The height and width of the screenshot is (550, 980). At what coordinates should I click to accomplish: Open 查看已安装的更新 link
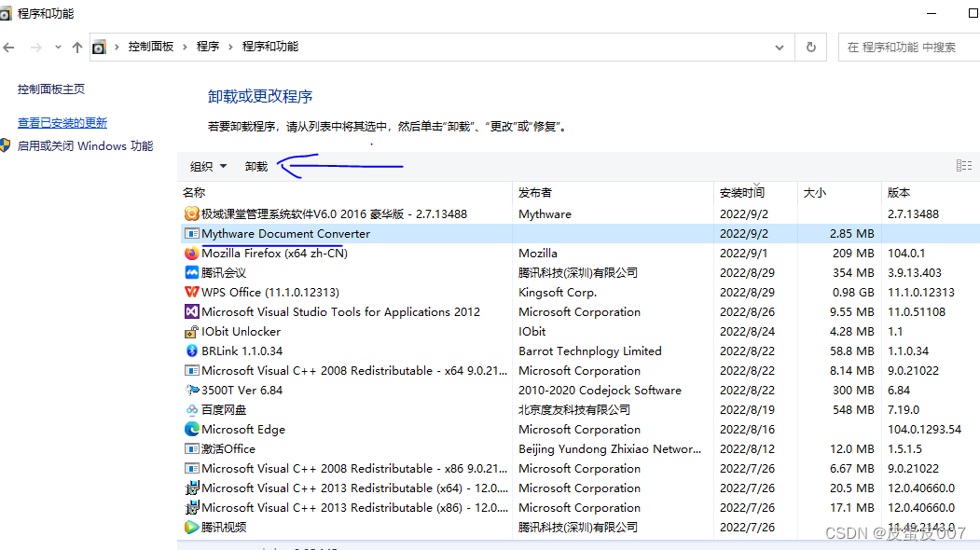click(x=62, y=122)
